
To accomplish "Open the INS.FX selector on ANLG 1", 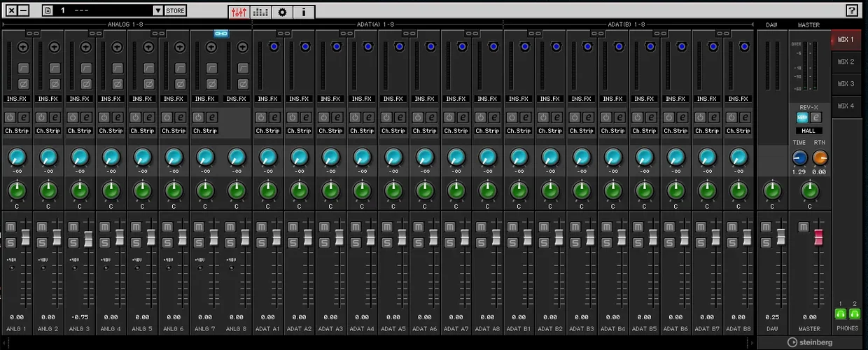I will tap(17, 99).
